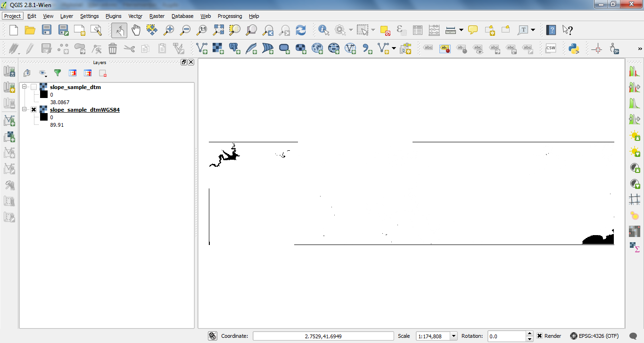
Task: Open the Project menu
Action: [12, 16]
